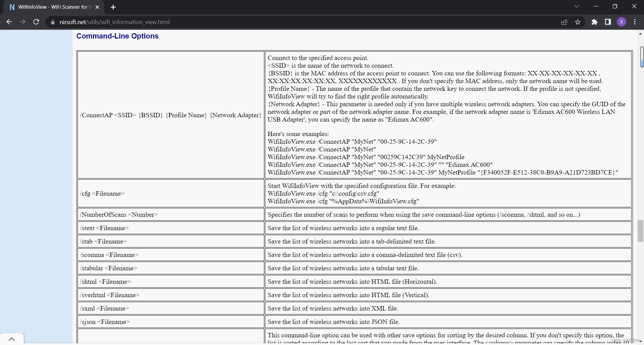Open the purple profile avatar
The image size is (644, 345).
622,22
